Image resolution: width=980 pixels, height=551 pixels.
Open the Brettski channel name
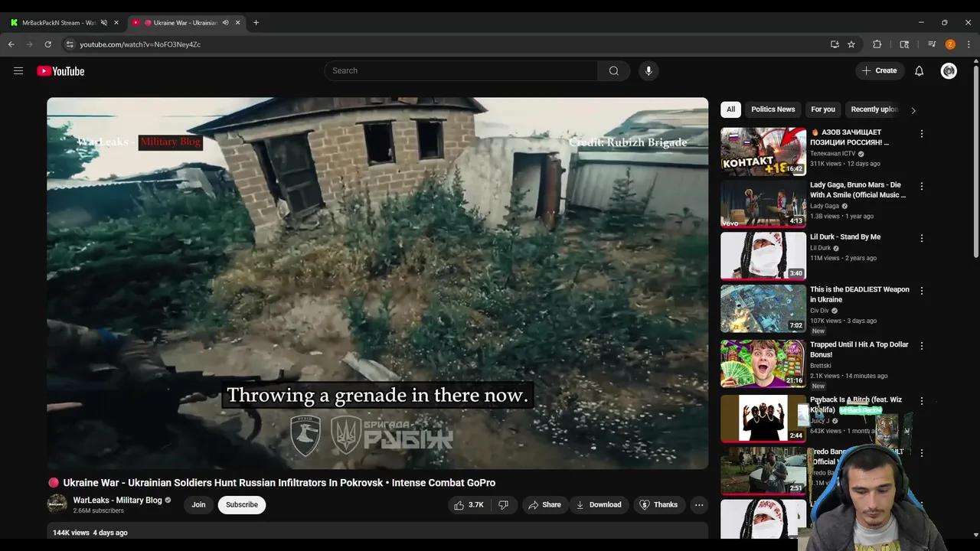point(821,366)
